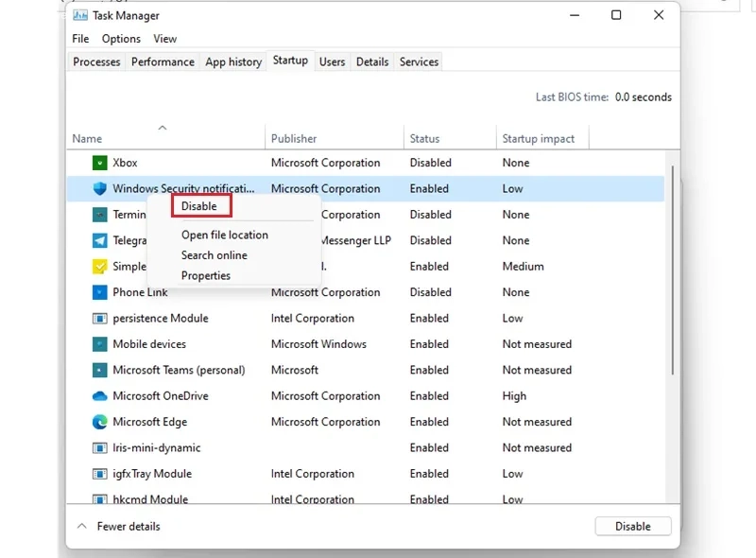
Task: Select Open file location menu entry
Action: pyautogui.click(x=225, y=235)
